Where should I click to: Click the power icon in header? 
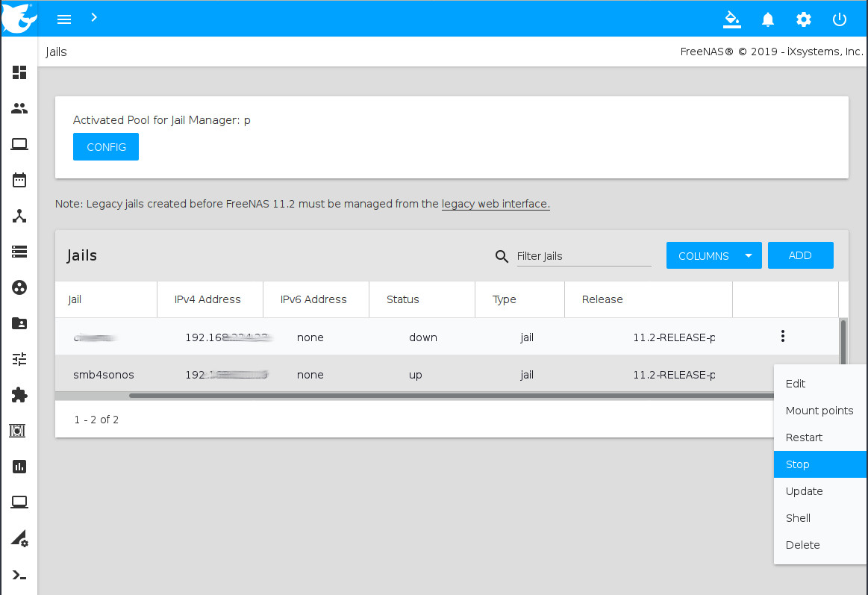(x=840, y=19)
